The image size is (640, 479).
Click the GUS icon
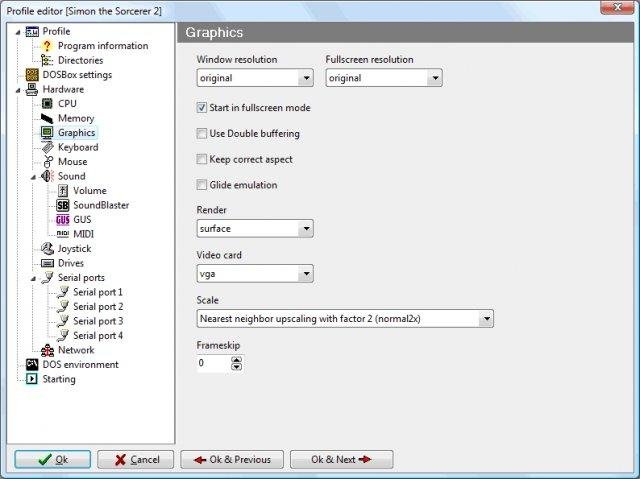(63, 220)
